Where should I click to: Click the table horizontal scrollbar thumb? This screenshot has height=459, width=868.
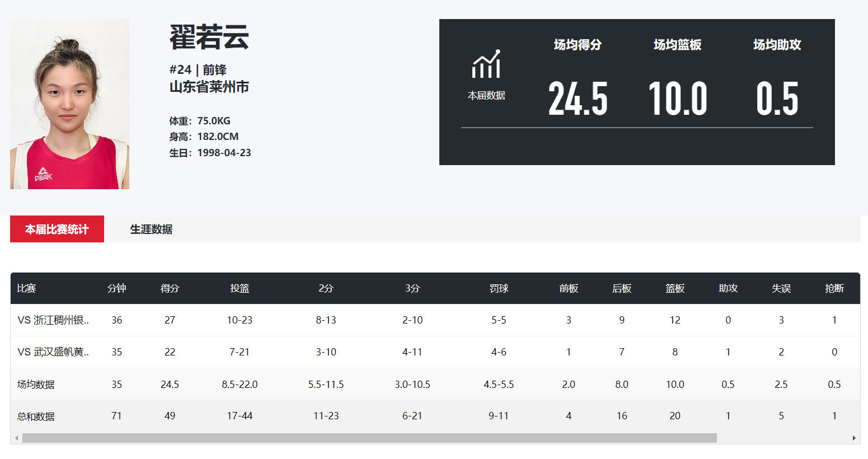tap(369, 438)
